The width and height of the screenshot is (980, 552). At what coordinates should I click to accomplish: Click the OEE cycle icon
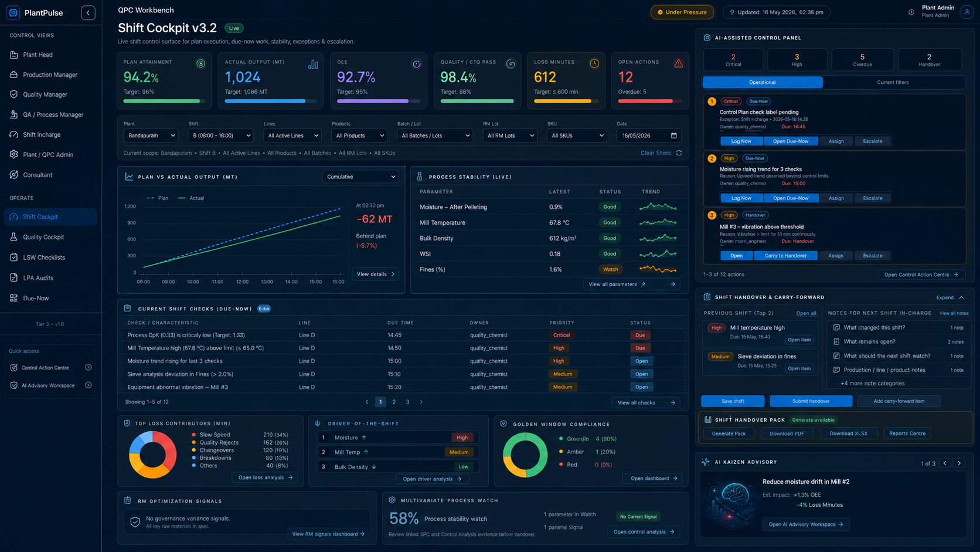(417, 64)
